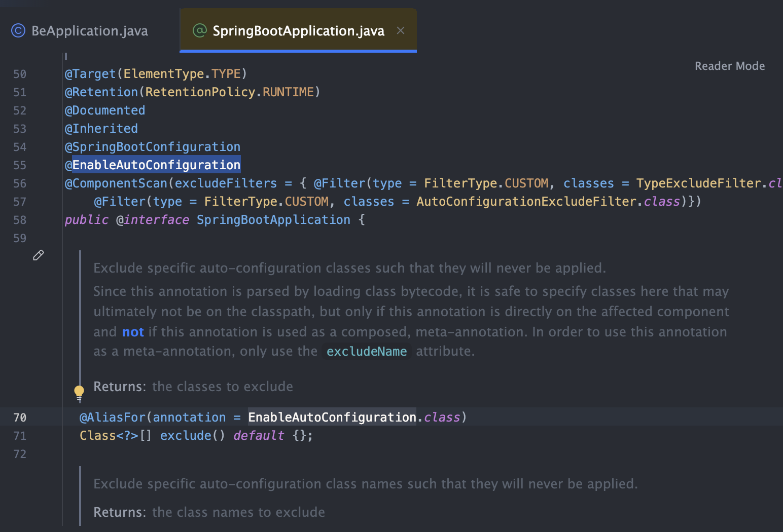This screenshot has width=783, height=532.
Task: Click line number 58 in the gutter
Action: tap(20, 220)
